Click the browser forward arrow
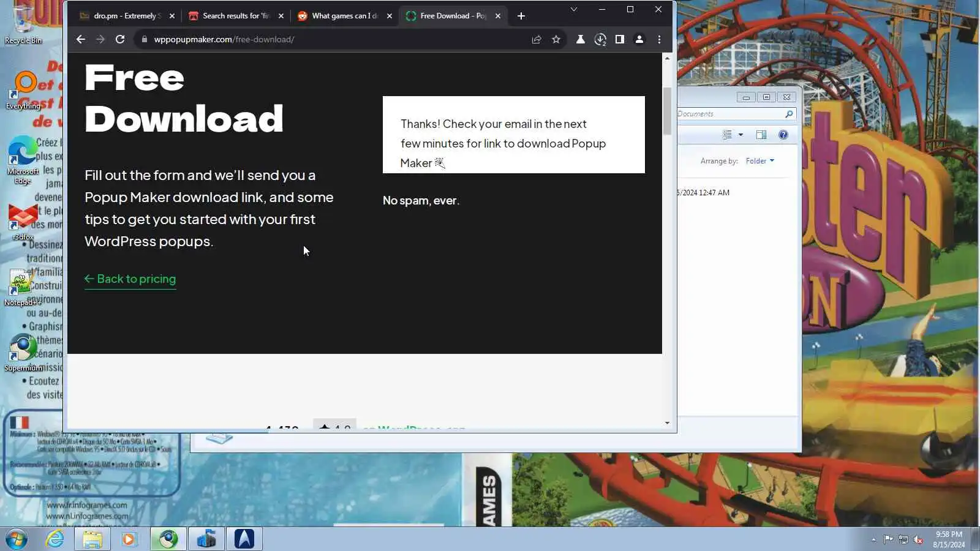Screen dimensions: 980x551 click(x=100, y=39)
